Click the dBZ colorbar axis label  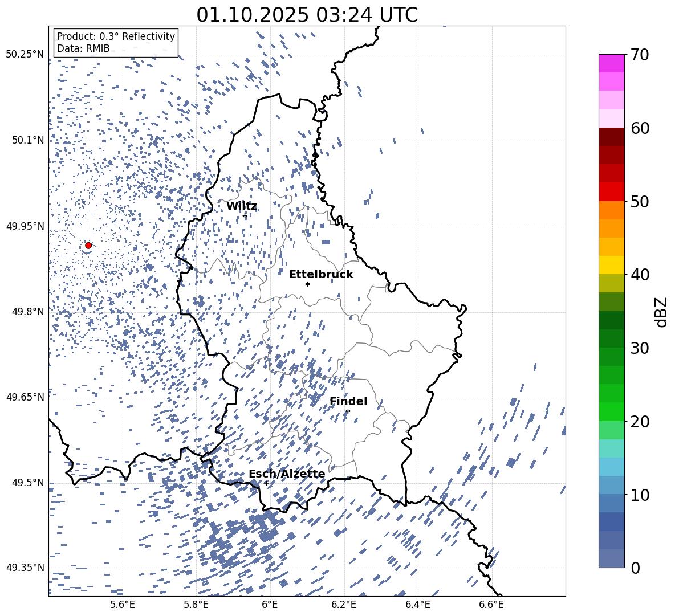point(662,312)
